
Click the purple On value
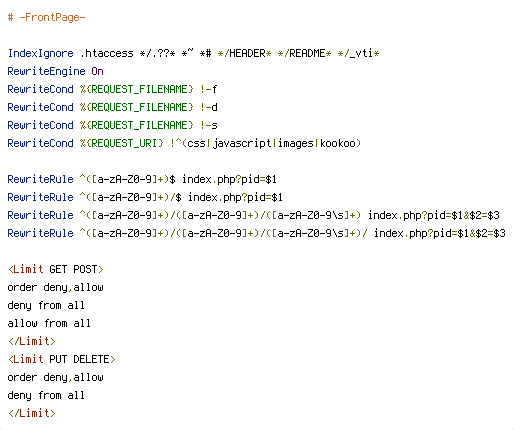click(97, 71)
